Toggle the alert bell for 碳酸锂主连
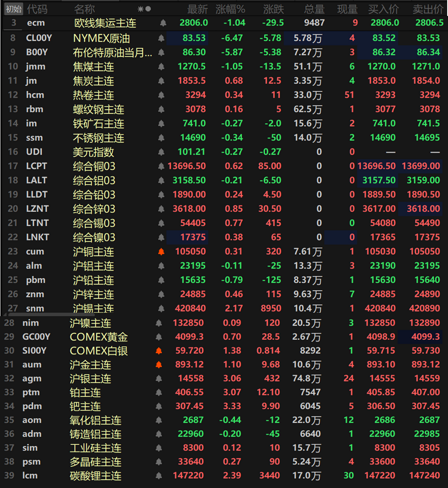448x488 pixels. (x=159, y=476)
